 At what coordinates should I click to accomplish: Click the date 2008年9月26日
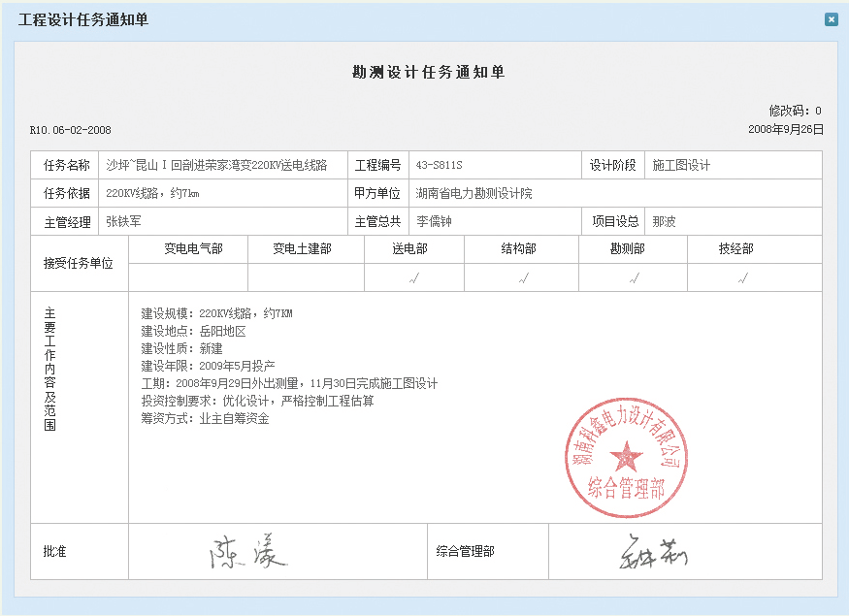pyautogui.click(x=785, y=129)
